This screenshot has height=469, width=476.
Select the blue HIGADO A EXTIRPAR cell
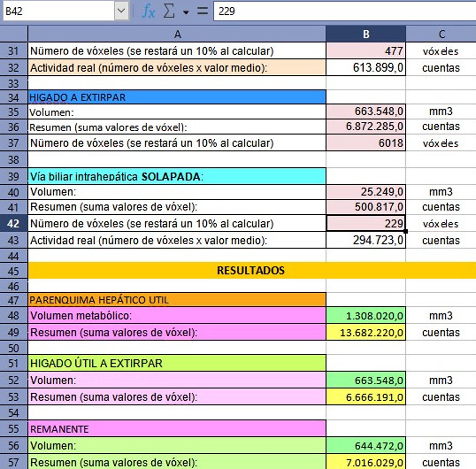pyautogui.click(x=177, y=97)
